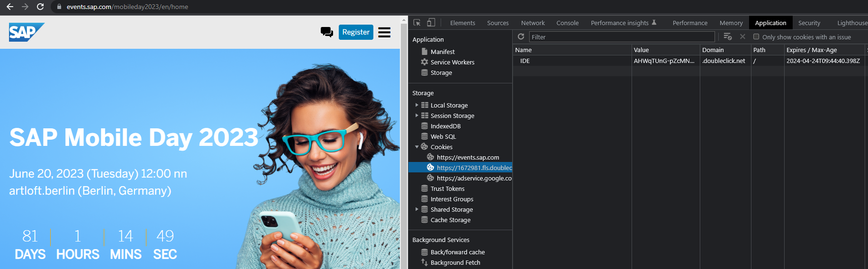Image resolution: width=868 pixels, height=269 pixels.
Task: Open Storage item under Application
Action: tap(441, 72)
